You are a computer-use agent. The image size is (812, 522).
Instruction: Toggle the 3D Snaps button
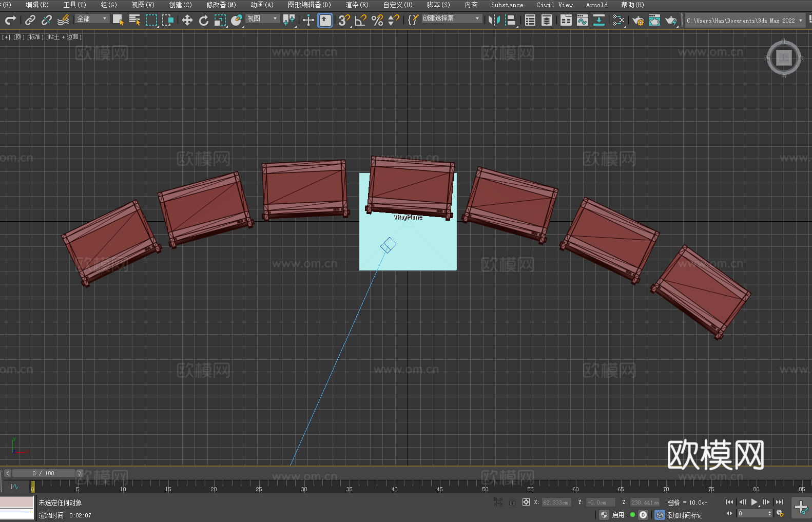(x=344, y=20)
